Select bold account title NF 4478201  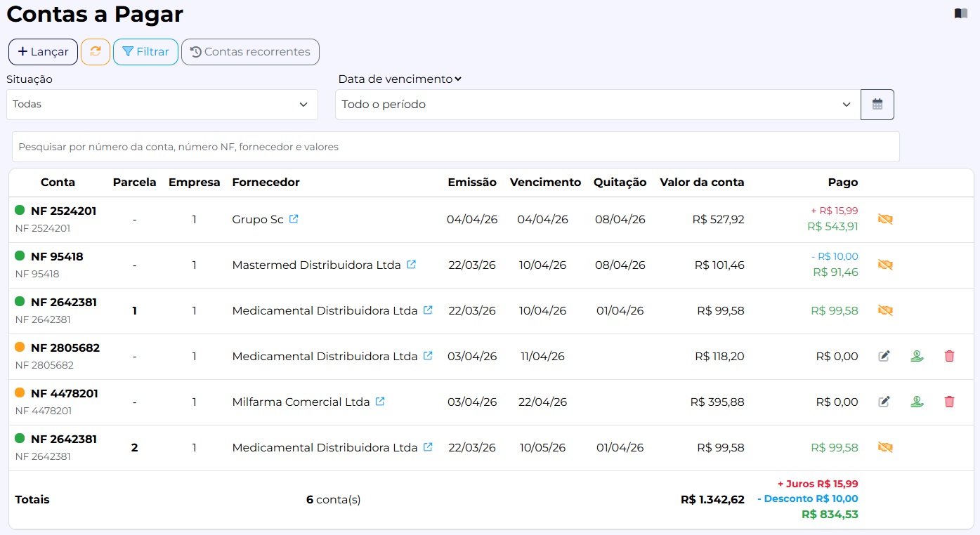(x=65, y=393)
